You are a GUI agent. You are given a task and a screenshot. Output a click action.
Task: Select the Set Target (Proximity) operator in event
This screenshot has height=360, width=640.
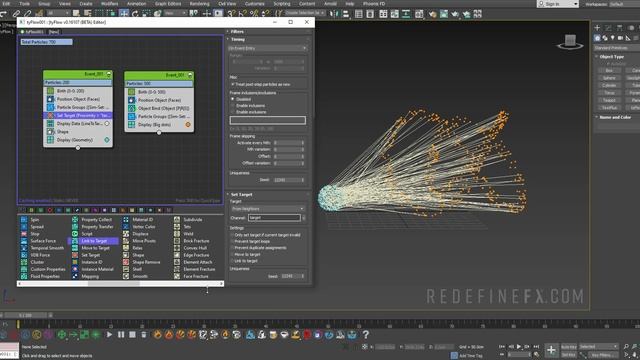78,116
